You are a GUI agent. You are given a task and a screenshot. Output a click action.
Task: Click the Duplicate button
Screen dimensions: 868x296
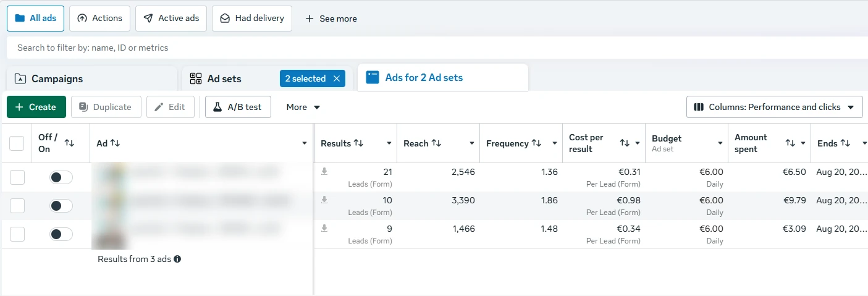(x=106, y=107)
